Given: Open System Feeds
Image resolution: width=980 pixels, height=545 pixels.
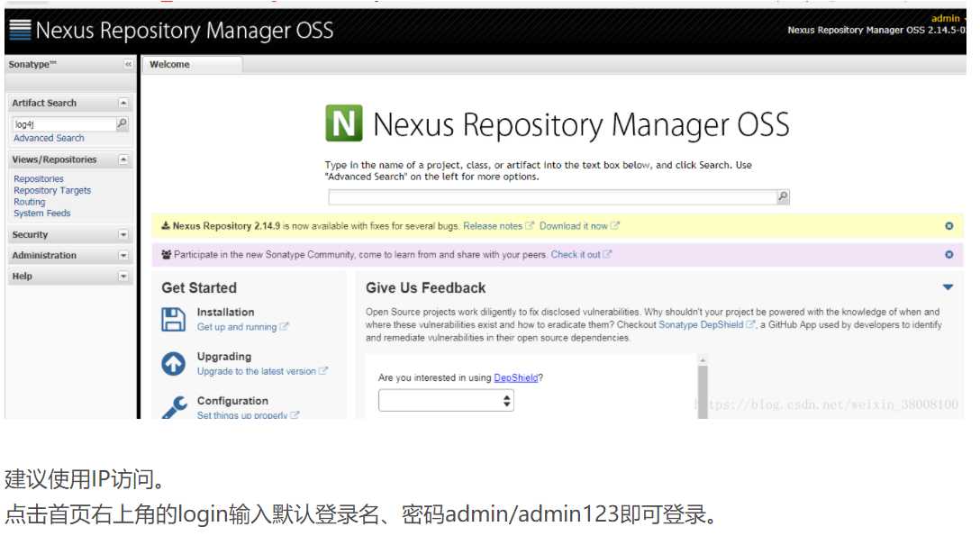Looking at the screenshot, I should 41,213.
